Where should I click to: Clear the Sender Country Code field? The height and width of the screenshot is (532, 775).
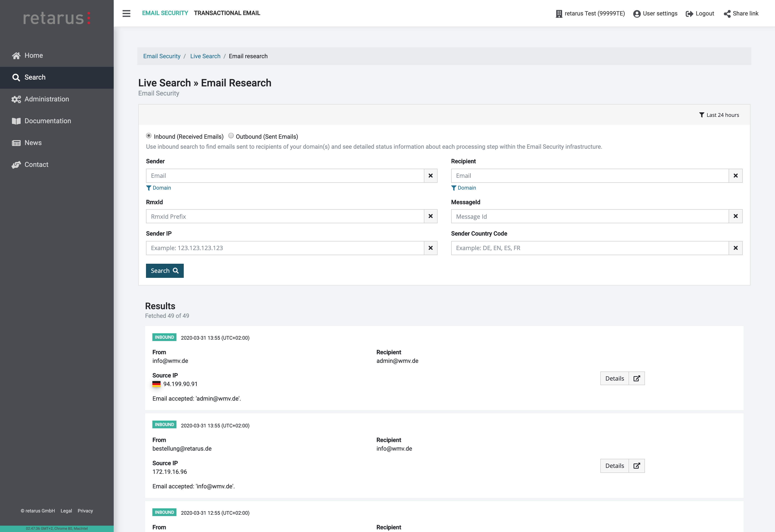point(736,248)
